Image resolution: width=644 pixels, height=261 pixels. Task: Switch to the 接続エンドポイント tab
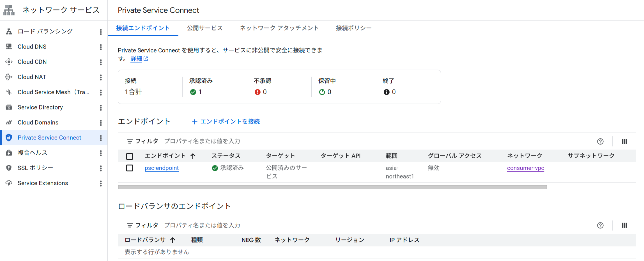point(143,28)
